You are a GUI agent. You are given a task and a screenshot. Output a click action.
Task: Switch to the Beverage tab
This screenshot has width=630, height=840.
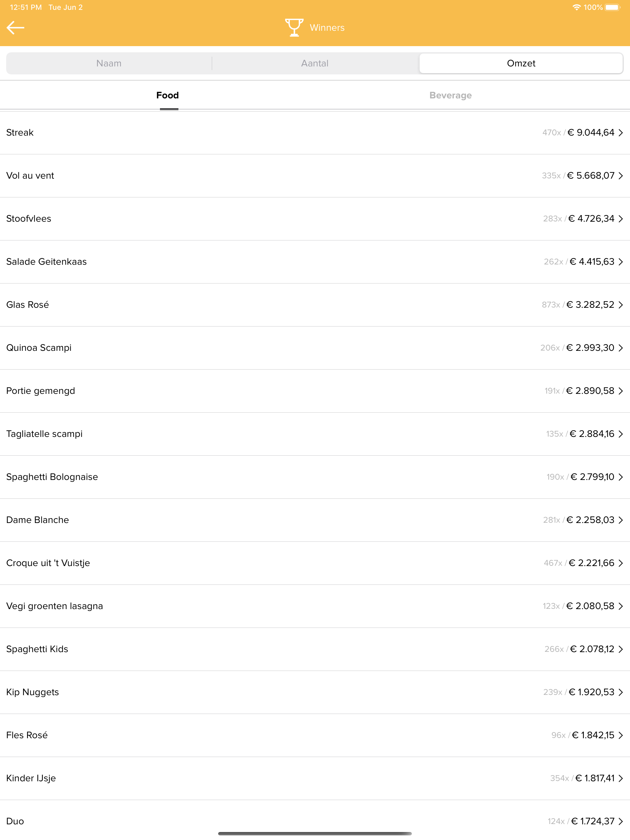450,95
